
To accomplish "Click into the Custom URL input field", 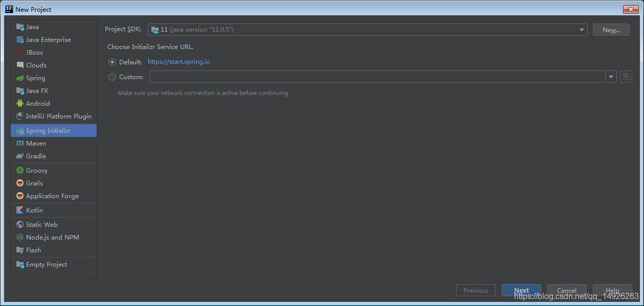I will pyautogui.click(x=377, y=77).
